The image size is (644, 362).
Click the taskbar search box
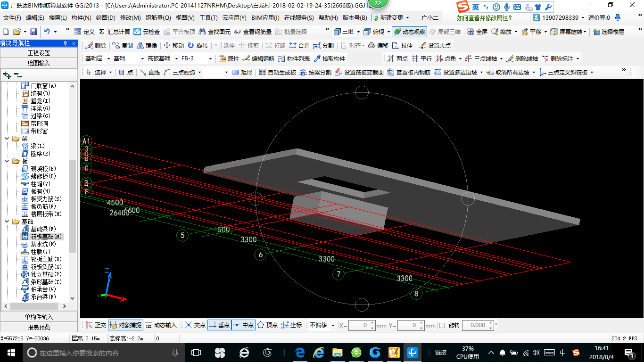[104, 353]
